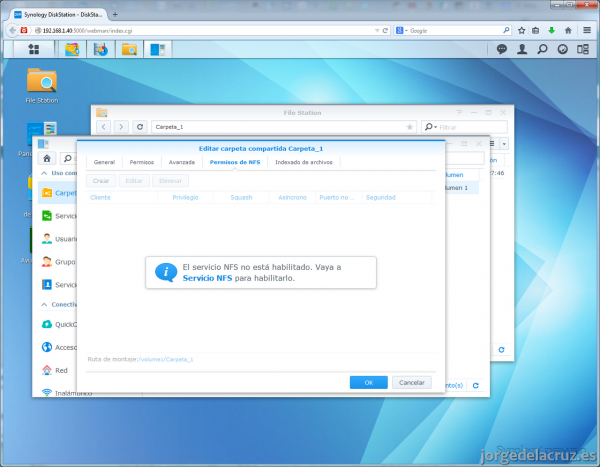Open Servicios de archivos sidebar item
This screenshot has height=467, width=600.
point(59,216)
